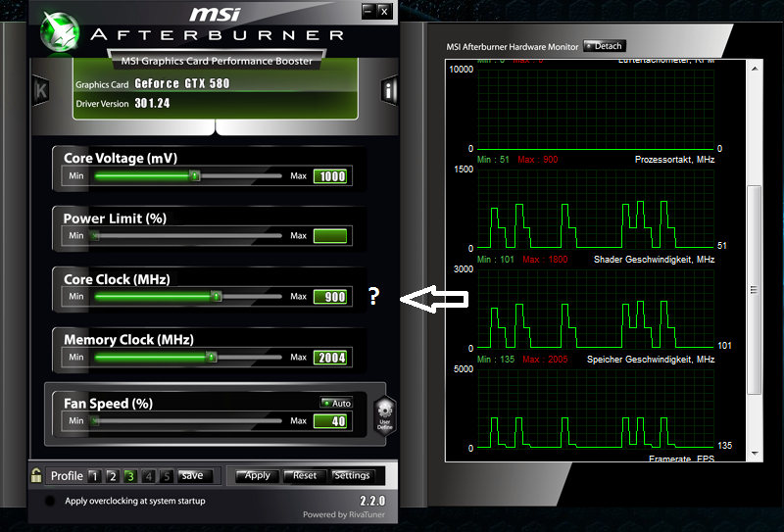Click the Speicher Geschwindigkeit graph area
The height and width of the screenshot is (532, 784).
596,408
